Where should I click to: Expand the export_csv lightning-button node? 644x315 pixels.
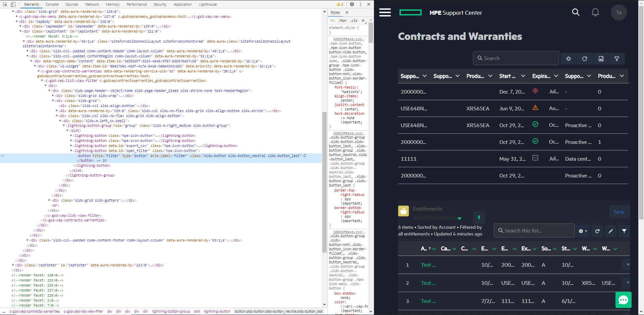[x=71, y=146]
